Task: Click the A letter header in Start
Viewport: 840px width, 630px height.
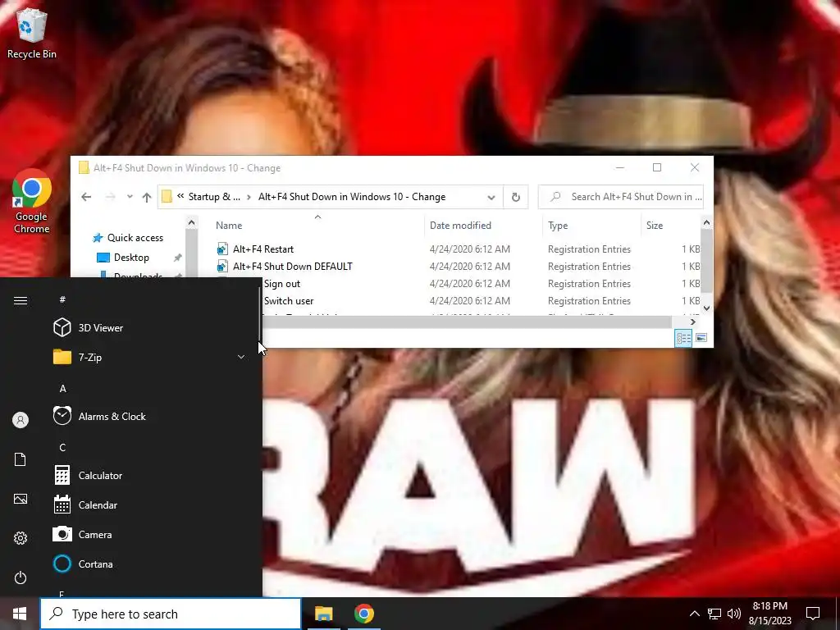Action: pos(62,388)
